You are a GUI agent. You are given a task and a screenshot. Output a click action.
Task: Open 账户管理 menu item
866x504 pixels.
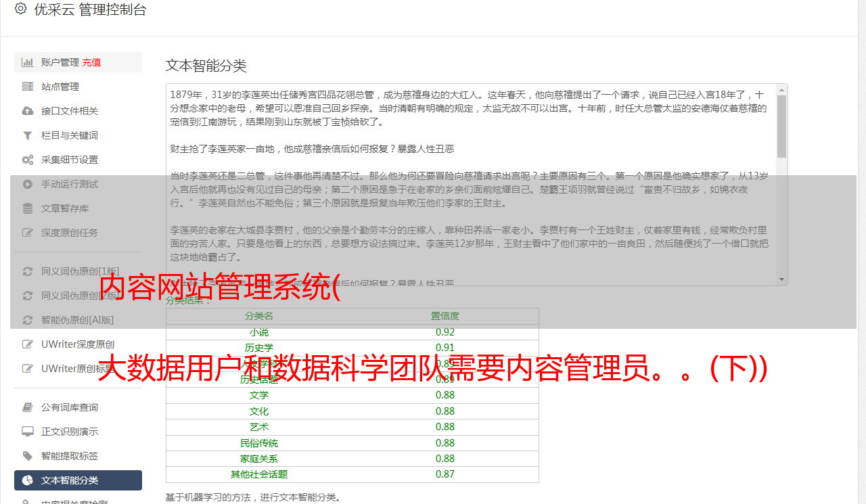pyautogui.click(x=78, y=62)
